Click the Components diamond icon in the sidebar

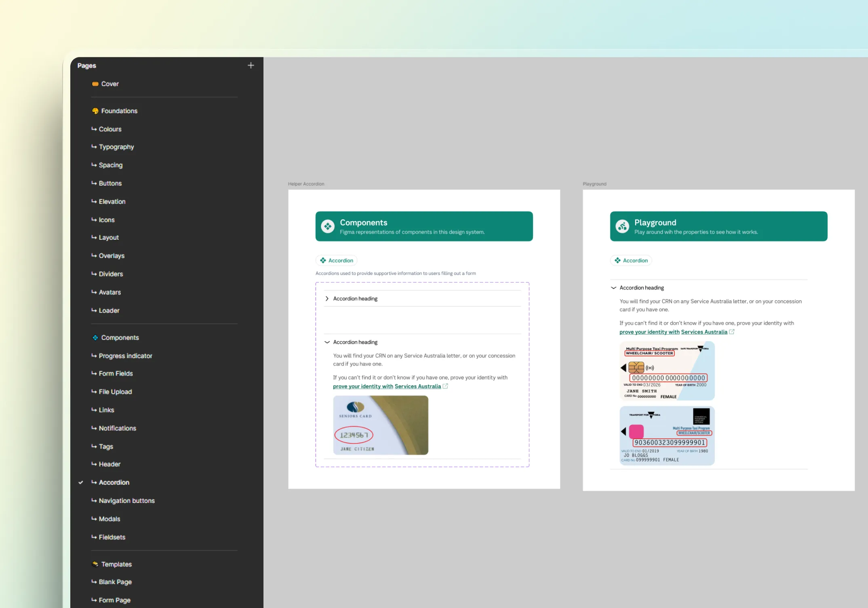click(x=95, y=338)
